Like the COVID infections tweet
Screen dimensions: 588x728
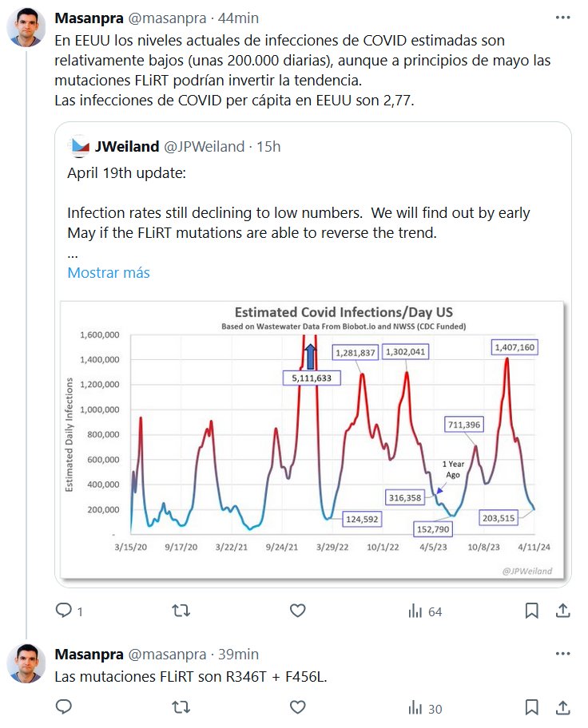(297, 611)
